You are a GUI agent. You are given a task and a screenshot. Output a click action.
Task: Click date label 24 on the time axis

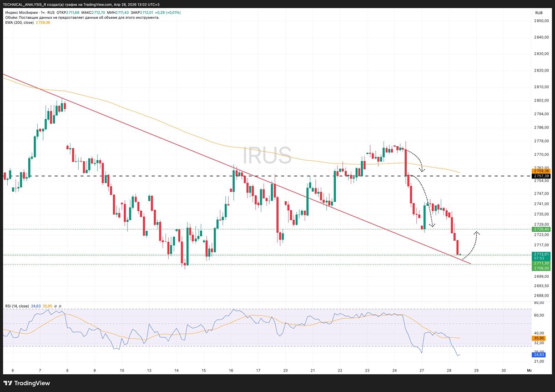pos(394,370)
